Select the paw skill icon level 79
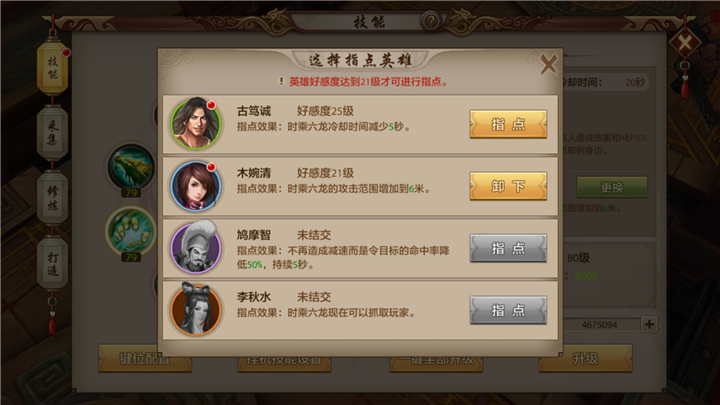Viewport: 720px width, 405px height. tap(131, 231)
